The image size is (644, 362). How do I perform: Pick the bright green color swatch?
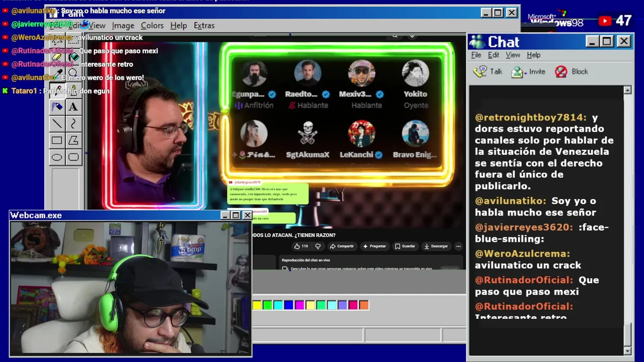[x=268, y=305]
